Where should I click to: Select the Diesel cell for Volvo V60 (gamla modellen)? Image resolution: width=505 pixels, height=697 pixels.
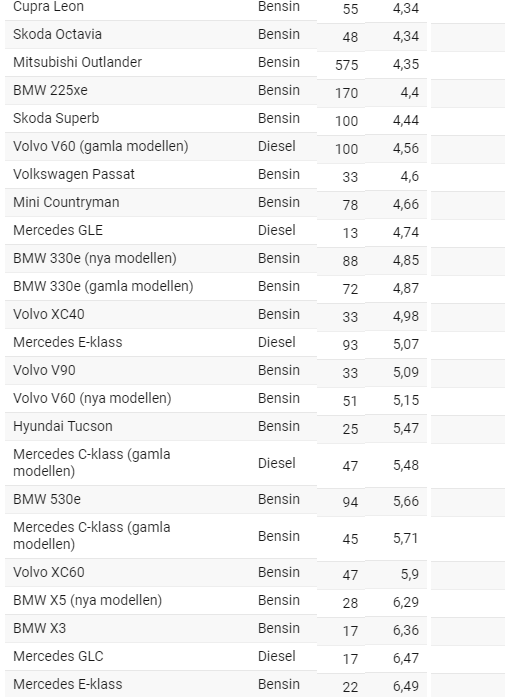click(x=277, y=146)
